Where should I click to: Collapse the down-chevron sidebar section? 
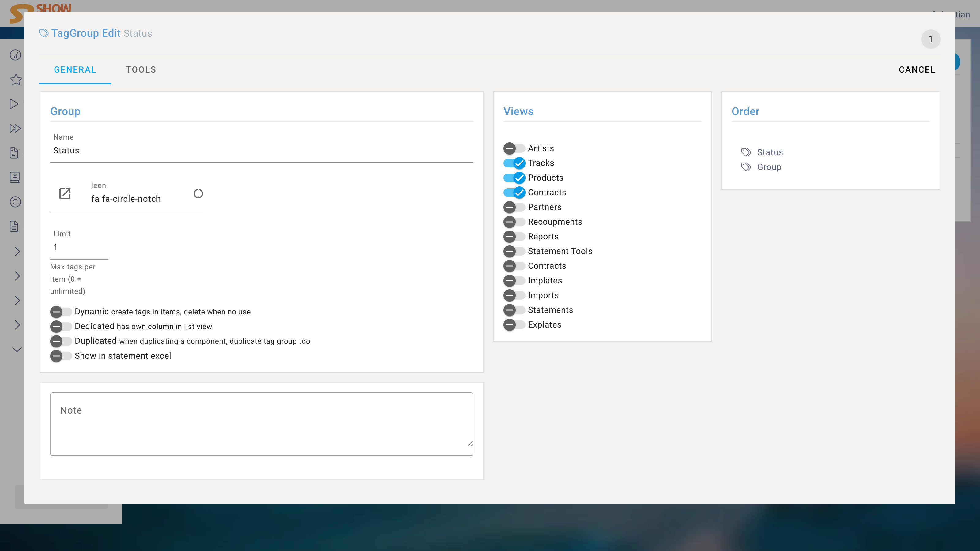[17, 350]
